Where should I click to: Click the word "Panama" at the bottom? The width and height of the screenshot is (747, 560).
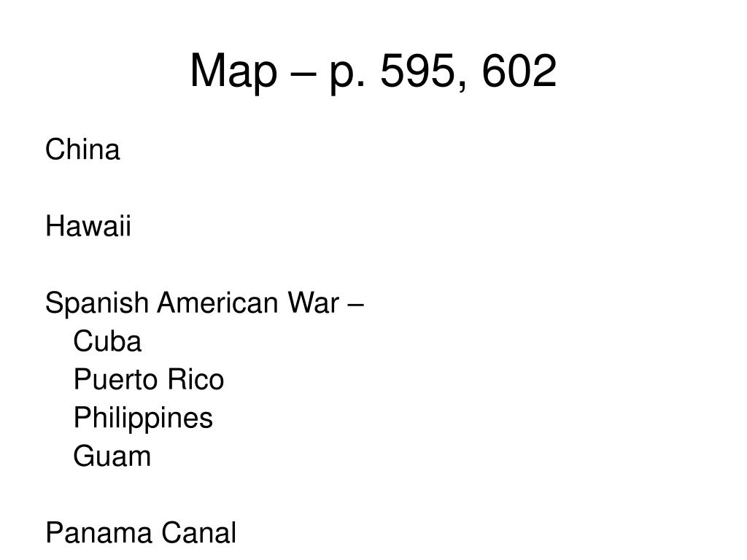(99, 533)
